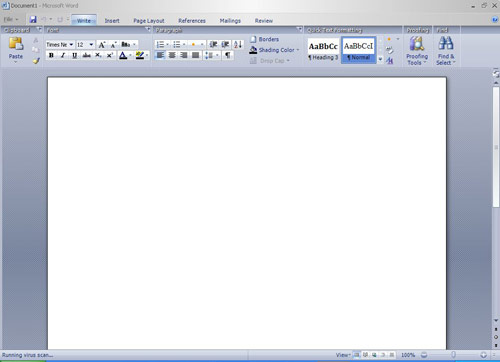Click the zoom slider handle
Image resolution: width=500 pixels, height=362 pixels.
click(x=453, y=355)
